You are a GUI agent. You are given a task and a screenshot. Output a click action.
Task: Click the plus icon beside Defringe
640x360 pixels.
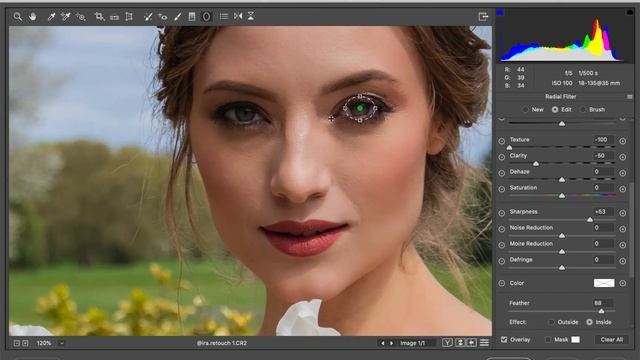622,261
